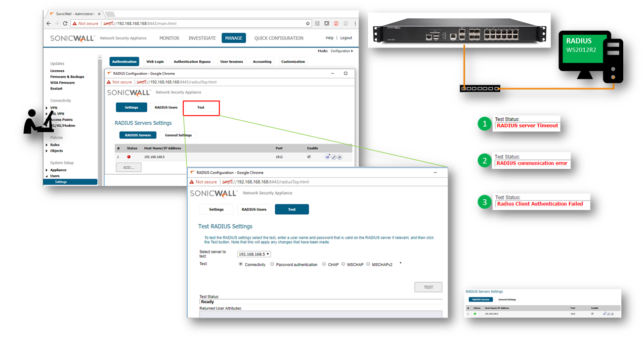Select the CHAP test radio button
Screen dimensions: 644x339
(324, 264)
